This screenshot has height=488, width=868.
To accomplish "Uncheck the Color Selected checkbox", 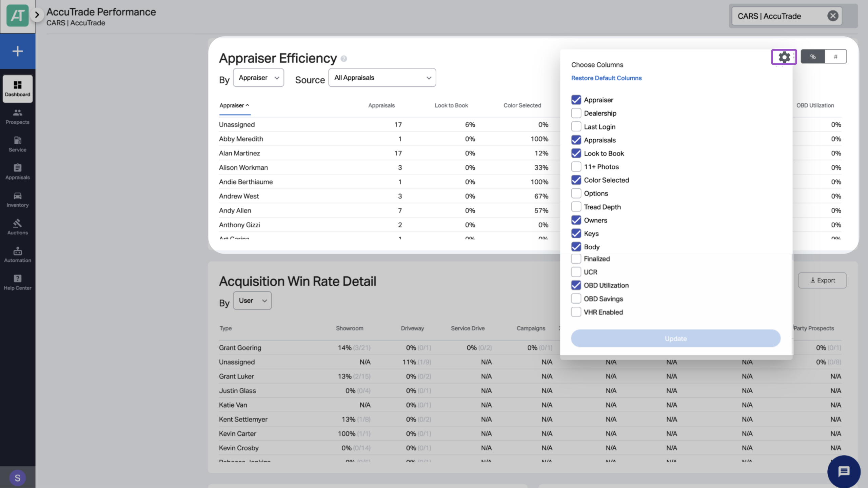I will (x=576, y=180).
